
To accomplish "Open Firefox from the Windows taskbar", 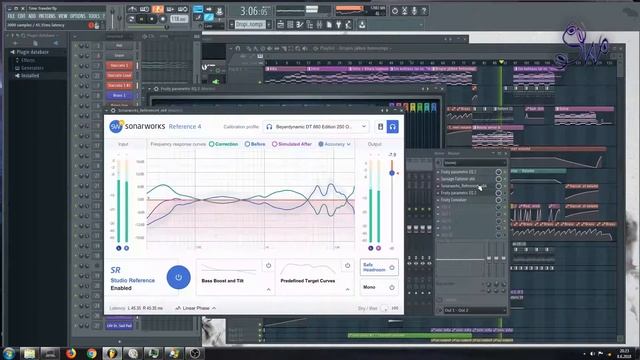I will coord(71,353).
